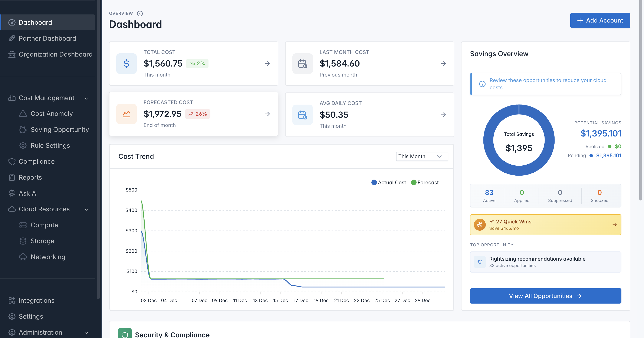Viewport: 644px width, 338px height.
Task: Open the Compute resources page
Action: point(44,225)
